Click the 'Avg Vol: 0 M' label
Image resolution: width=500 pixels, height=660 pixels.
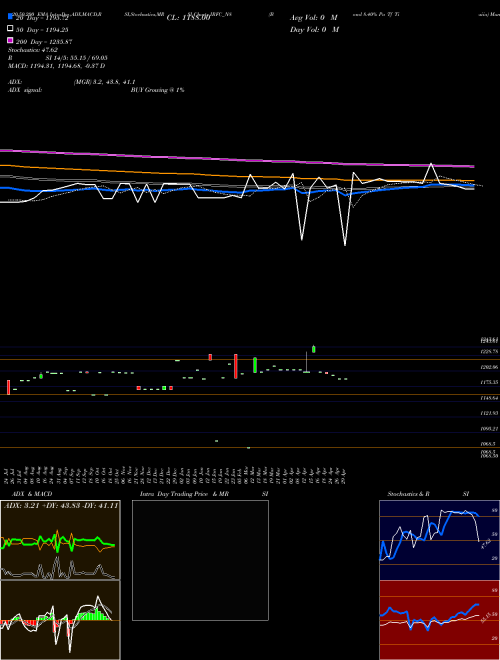314,18
